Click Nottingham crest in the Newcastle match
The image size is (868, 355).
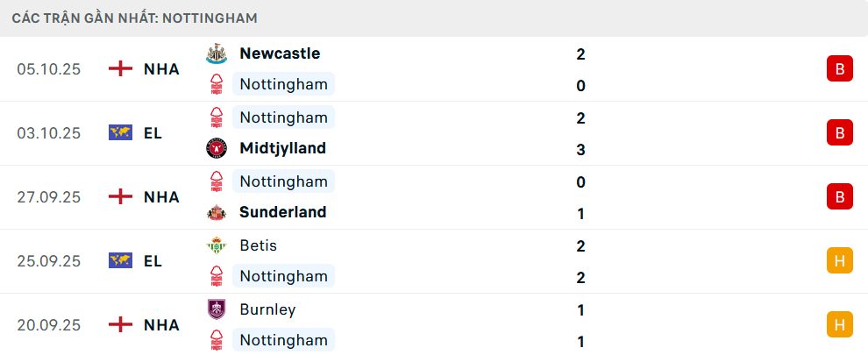coord(216,85)
